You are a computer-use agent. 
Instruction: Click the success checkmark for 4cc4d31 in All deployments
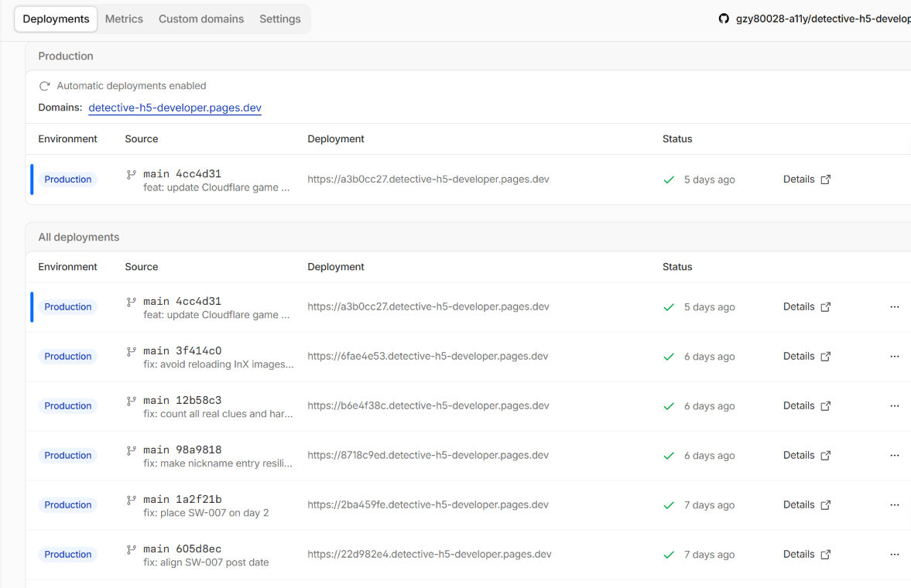tap(669, 307)
